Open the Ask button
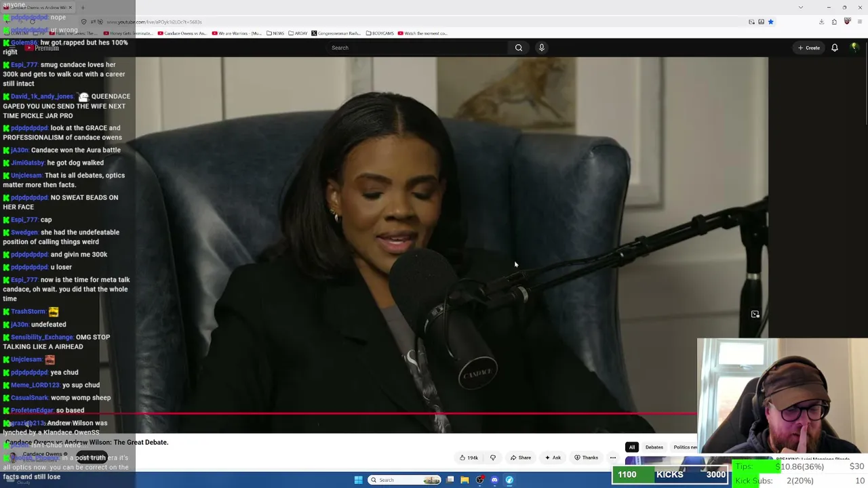 click(x=553, y=457)
